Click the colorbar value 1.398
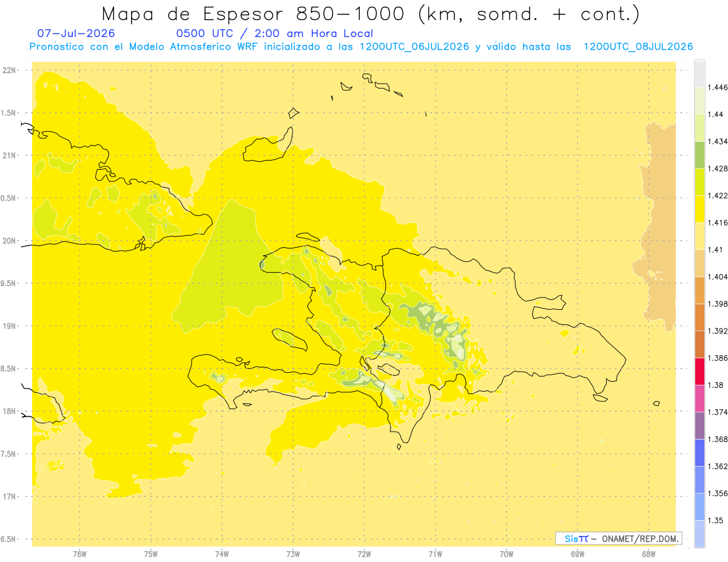This screenshot has height=562, width=728. 718,304
